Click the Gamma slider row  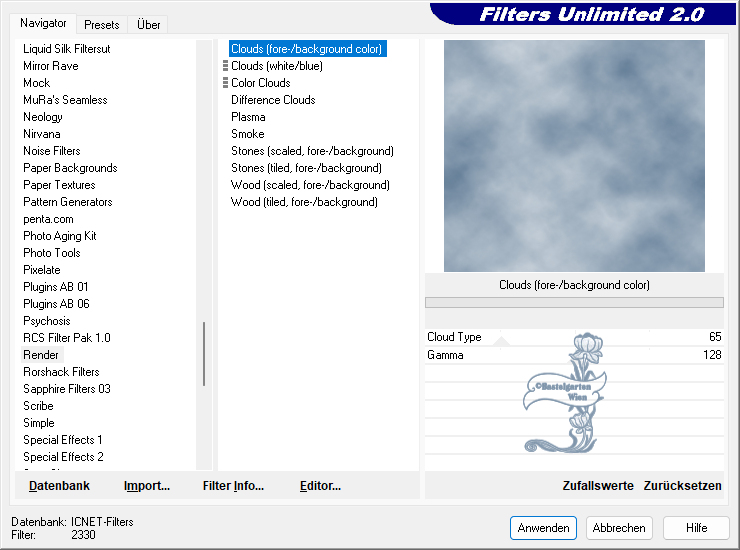[x=574, y=355]
